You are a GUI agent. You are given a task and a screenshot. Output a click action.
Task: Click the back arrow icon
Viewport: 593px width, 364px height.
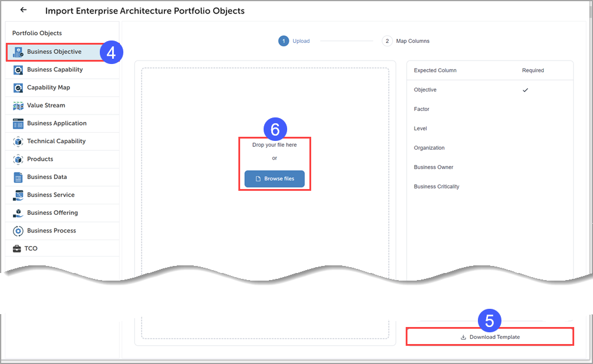point(23,11)
